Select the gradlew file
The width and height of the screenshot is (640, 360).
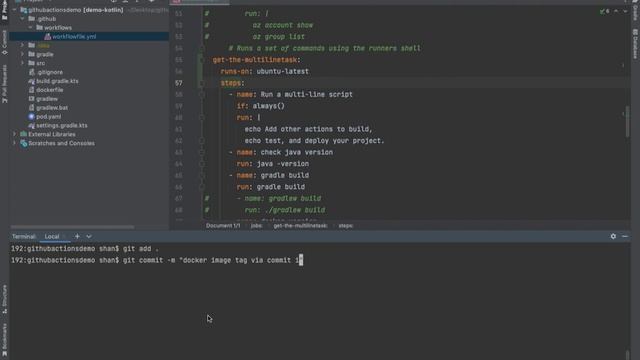tap(47, 99)
